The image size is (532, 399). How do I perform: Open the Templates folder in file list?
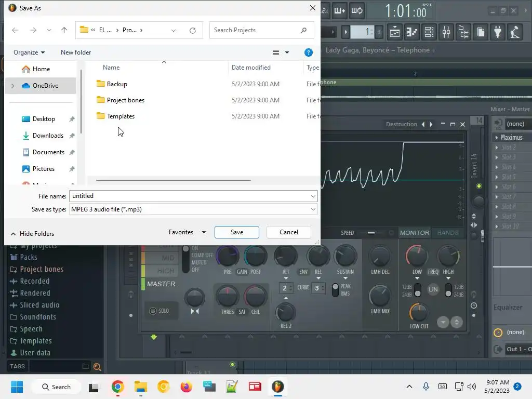[121, 116]
